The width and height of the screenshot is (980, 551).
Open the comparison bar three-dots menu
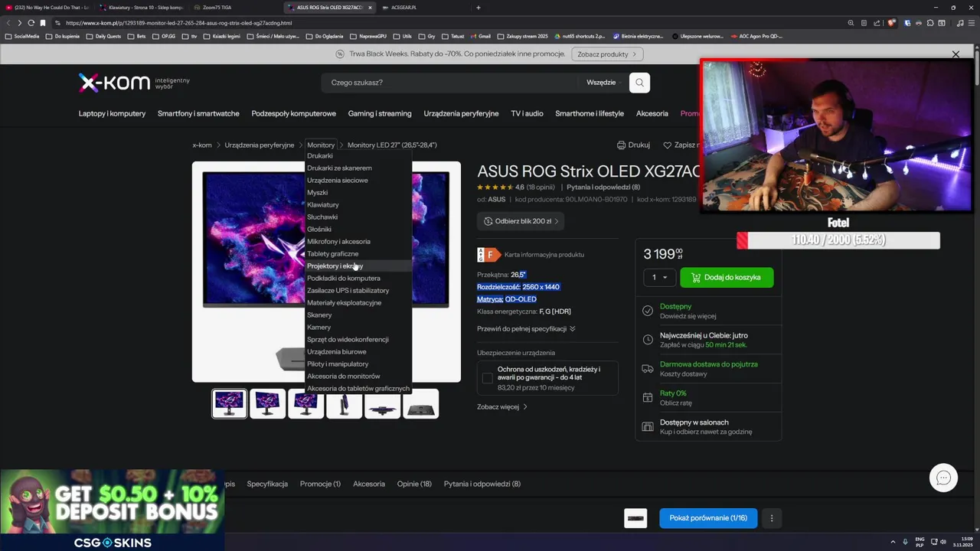[772, 518]
